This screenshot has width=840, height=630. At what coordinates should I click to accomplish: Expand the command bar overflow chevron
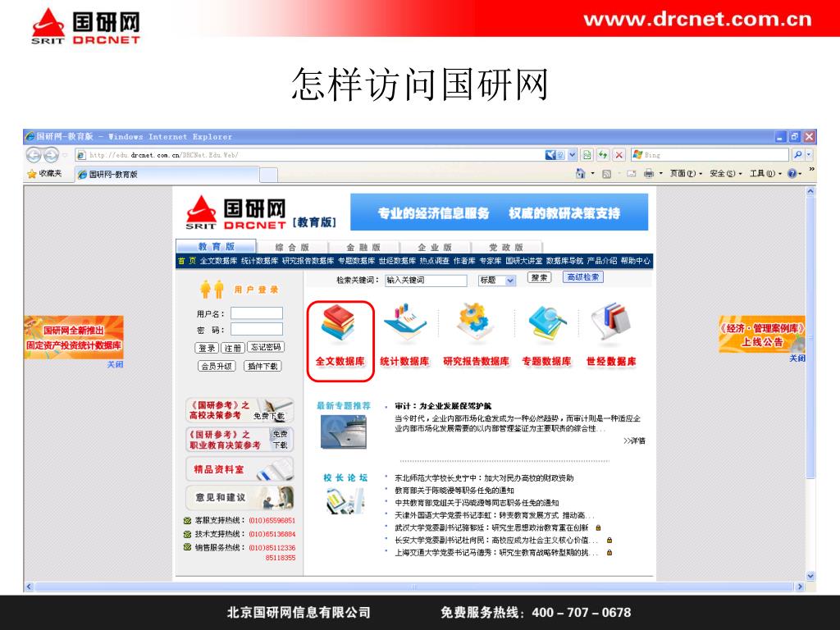coord(811,169)
